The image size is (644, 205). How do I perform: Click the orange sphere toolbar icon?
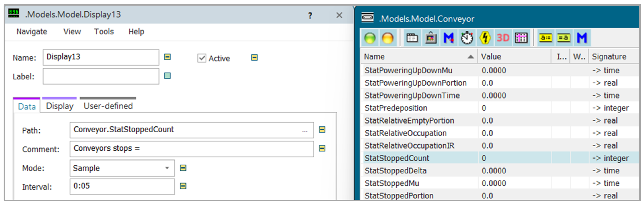(388, 38)
